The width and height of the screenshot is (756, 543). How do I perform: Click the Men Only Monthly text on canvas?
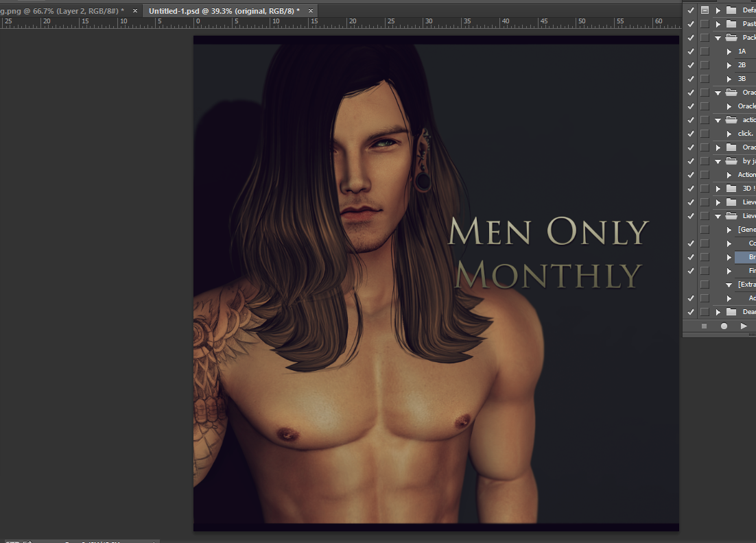point(549,253)
